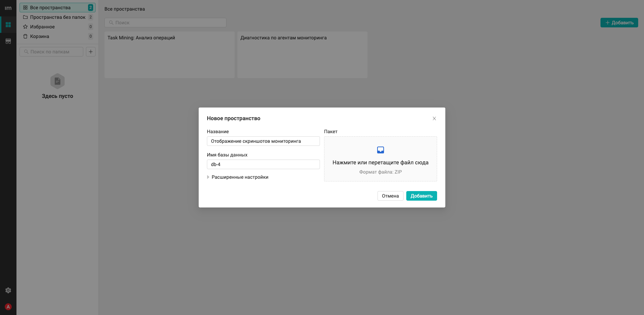Click the Отмена button
The width and height of the screenshot is (644, 315).
(x=391, y=196)
